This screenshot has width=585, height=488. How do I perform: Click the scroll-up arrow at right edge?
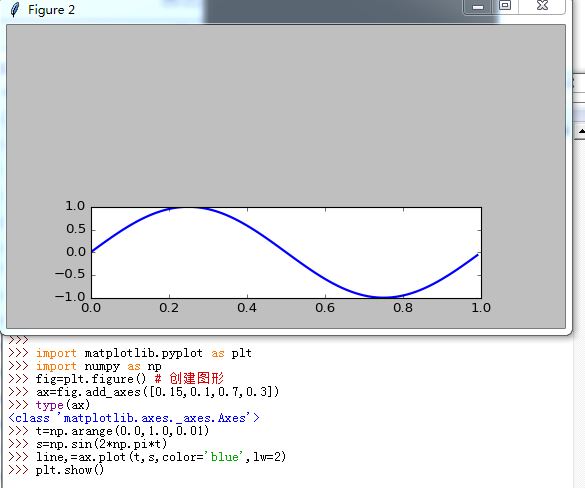(x=582, y=132)
